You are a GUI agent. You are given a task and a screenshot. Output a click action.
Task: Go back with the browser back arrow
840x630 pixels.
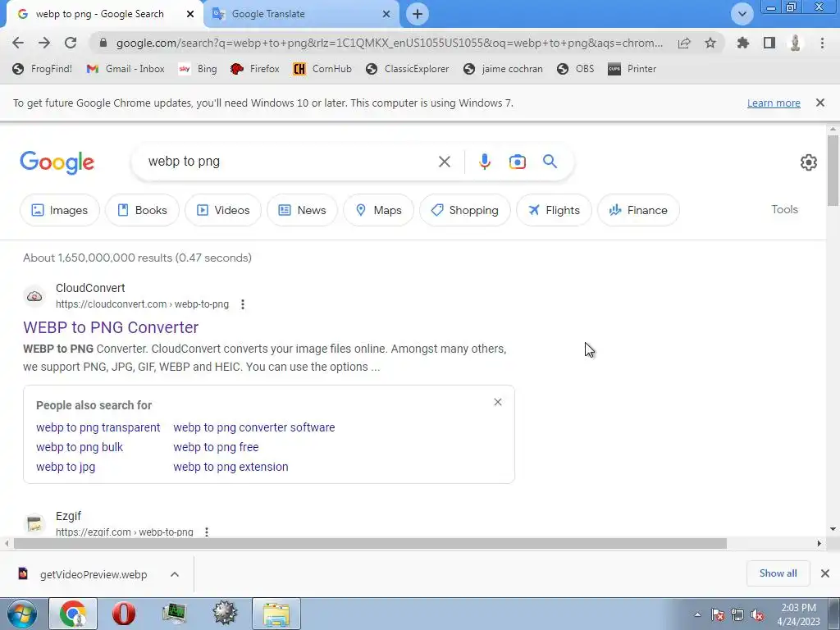coord(18,43)
